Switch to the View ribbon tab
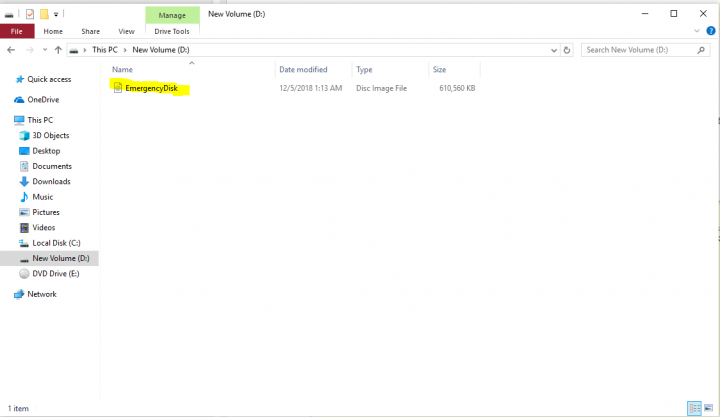Image resolution: width=720 pixels, height=417 pixels. pos(126,31)
